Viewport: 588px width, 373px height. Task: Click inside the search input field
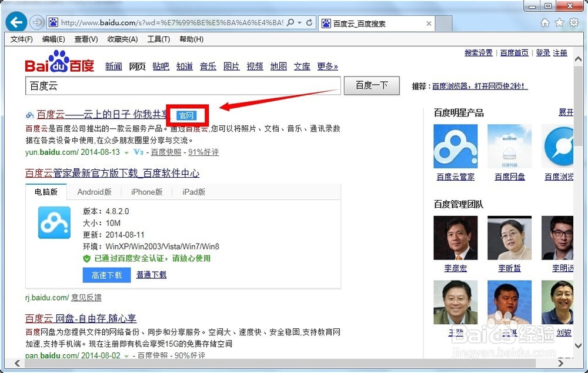(x=176, y=85)
